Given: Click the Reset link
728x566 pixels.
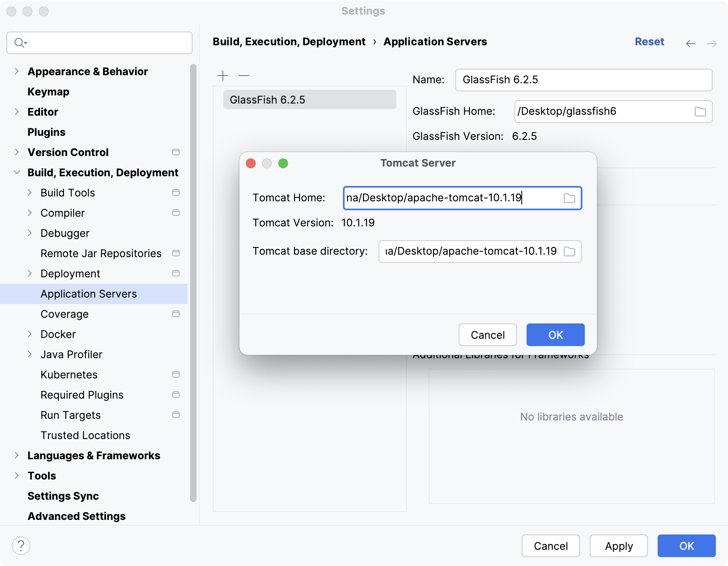Looking at the screenshot, I should click(649, 41).
